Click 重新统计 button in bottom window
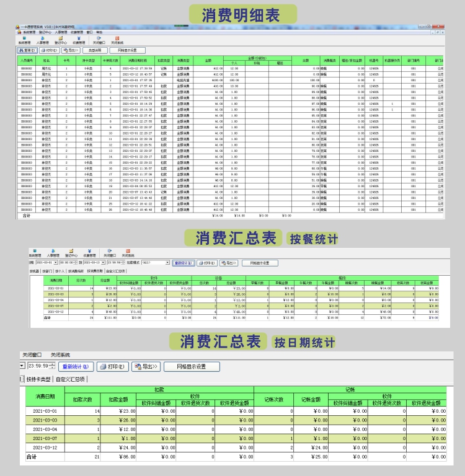Viewport: 465px width, 476px height. tap(77, 366)
